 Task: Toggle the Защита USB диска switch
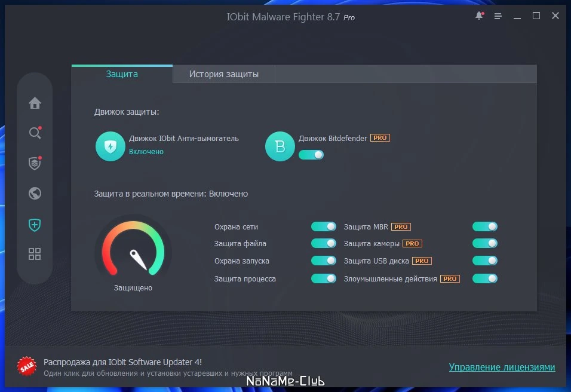[485, 261]
